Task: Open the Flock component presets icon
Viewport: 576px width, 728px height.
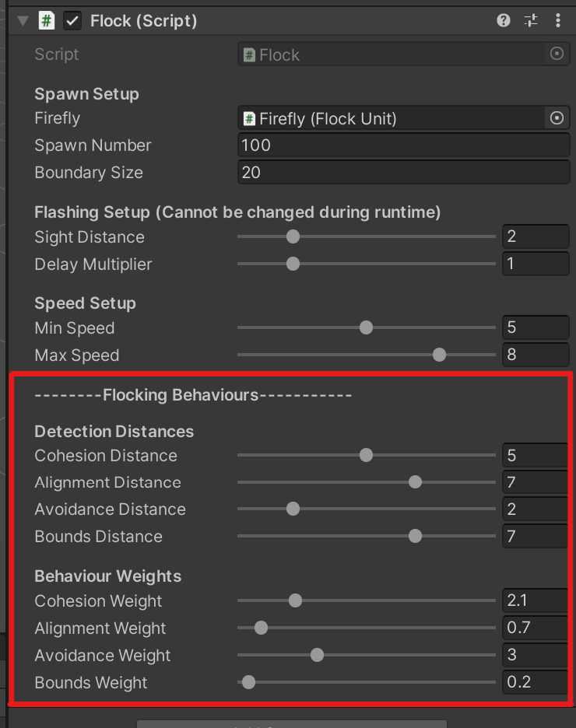Action: click(531, 21)
